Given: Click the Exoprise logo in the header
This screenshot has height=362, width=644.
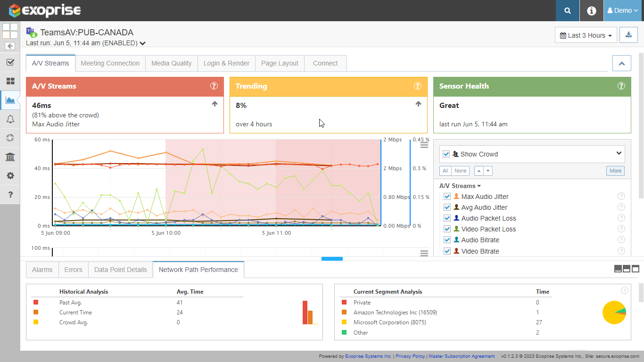Looking at the screenshot, I should (x=45, y=10).
